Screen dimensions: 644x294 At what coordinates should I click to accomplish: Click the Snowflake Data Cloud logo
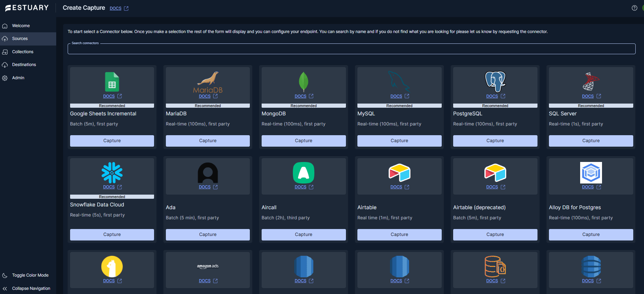[112, 173]
